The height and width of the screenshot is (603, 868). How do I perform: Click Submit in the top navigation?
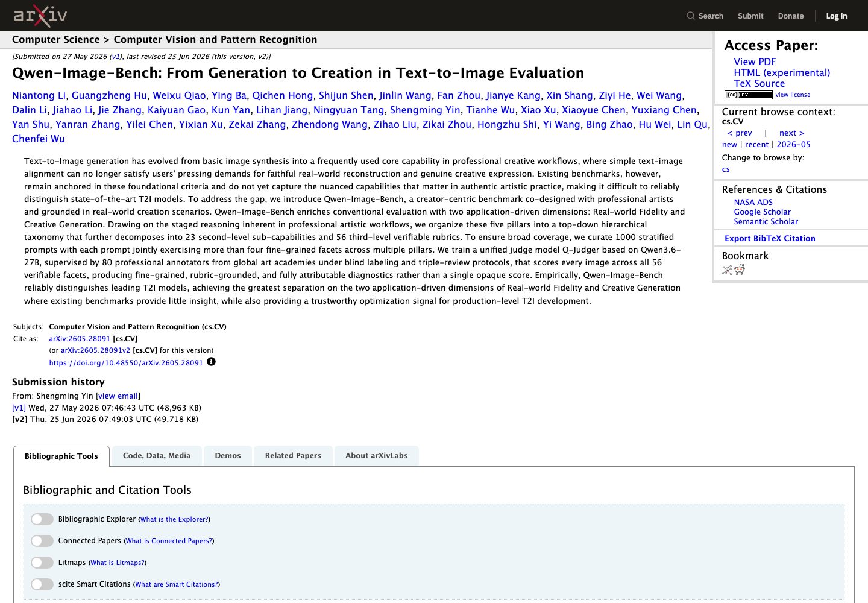coord(750,16)
